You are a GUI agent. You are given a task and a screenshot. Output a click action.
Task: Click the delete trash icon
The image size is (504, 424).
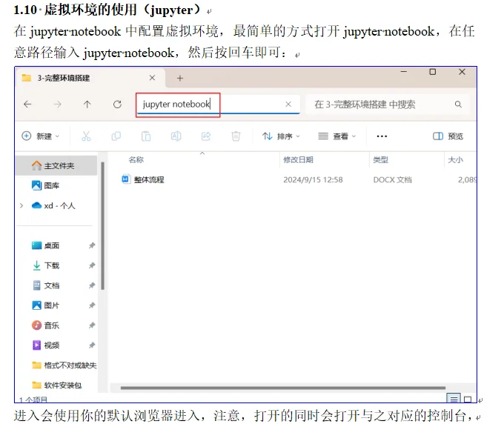(236, 136)
